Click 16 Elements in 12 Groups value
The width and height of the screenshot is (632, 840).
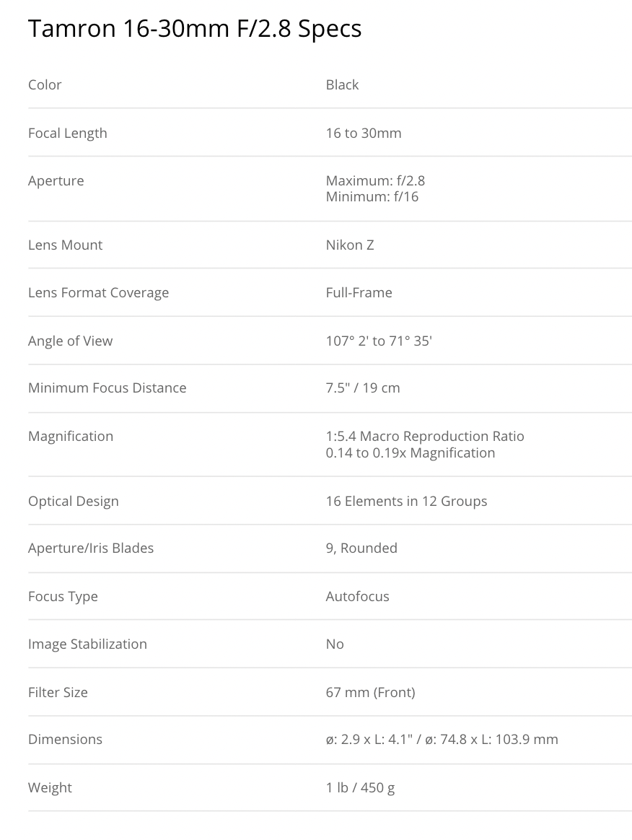click(406, 501)
